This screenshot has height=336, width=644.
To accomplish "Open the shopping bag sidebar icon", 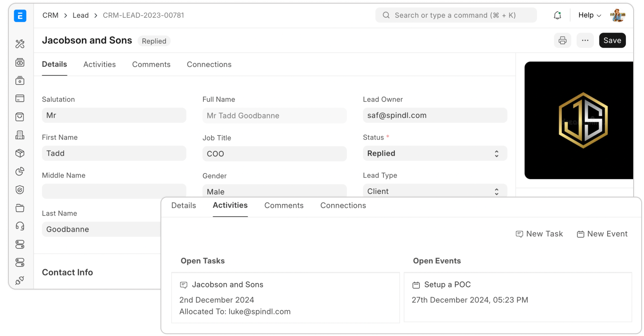I will [20, 117].
